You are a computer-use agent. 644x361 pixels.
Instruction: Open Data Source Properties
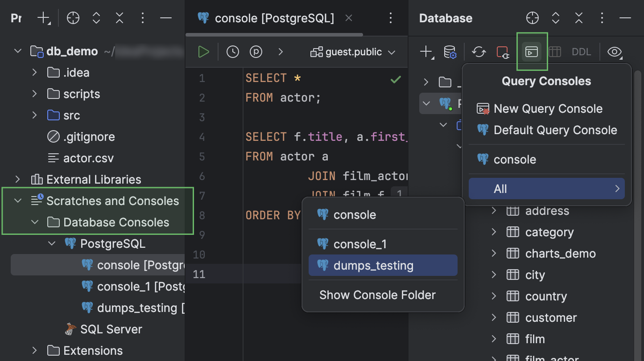(x=450, y=52)
